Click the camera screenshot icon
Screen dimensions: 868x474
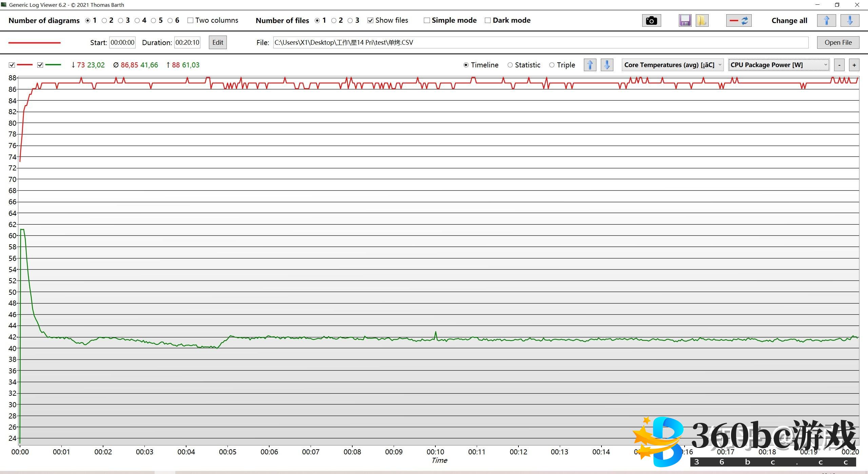[x=651, y=21]
